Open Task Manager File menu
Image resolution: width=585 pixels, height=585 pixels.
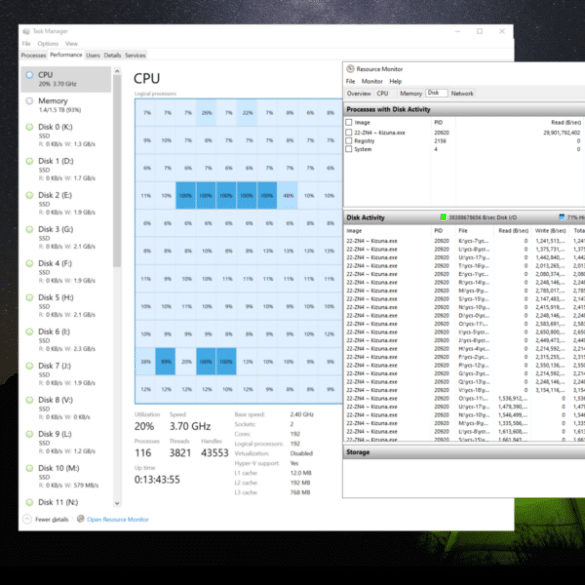click(x=26, y=44)
